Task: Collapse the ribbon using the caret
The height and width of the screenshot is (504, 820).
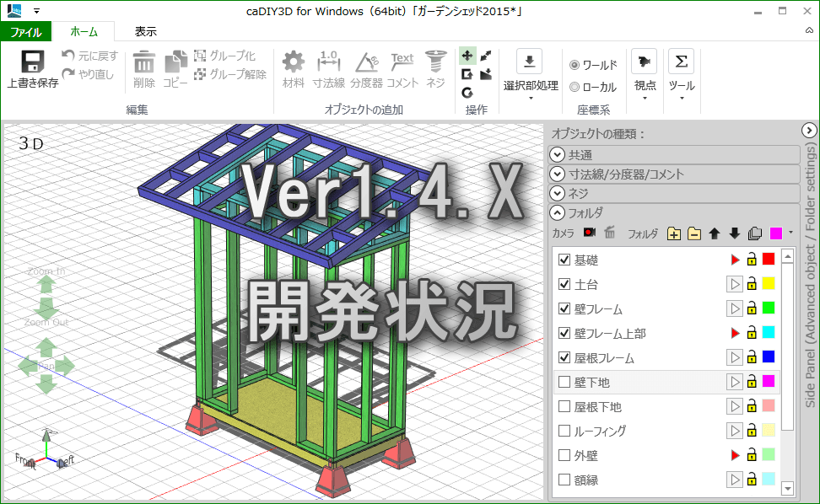Action: pyautogui.click(x=809, y=31)
